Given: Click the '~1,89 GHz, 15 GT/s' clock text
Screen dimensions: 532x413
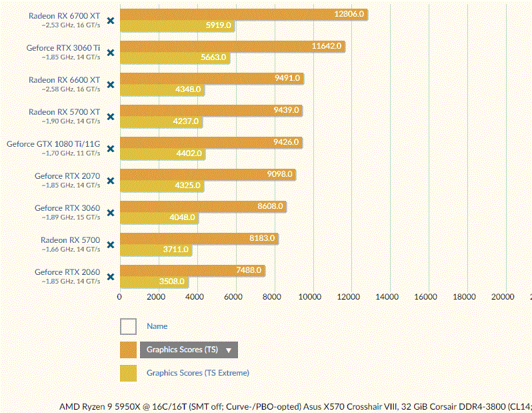Looking at the screenshot, I should click(x=71, y=218).
